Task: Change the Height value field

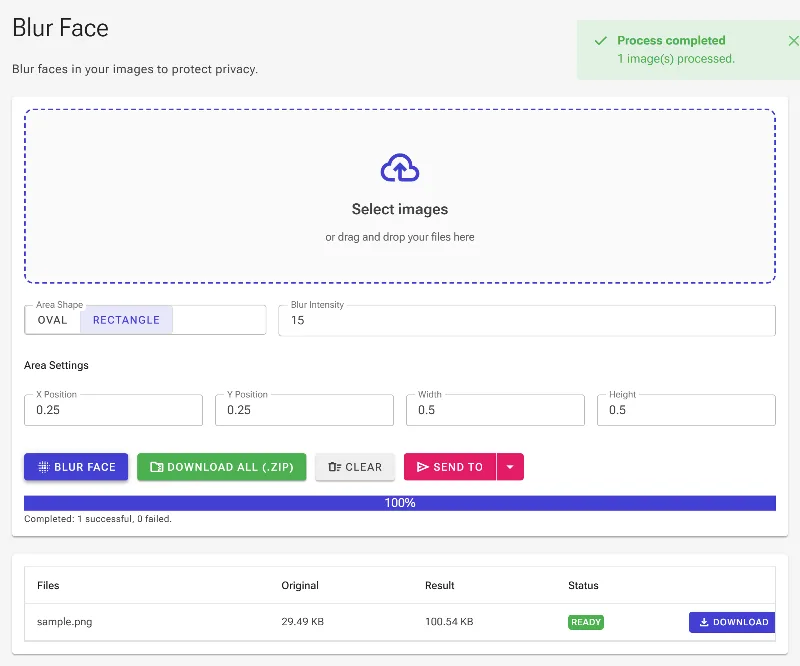Action: click(686, 410)
